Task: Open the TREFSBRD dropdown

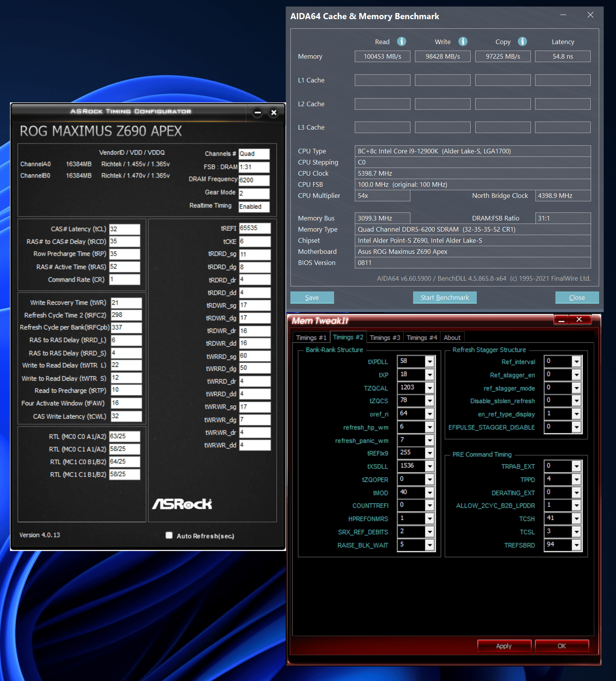Action: (x=576, y=545)
